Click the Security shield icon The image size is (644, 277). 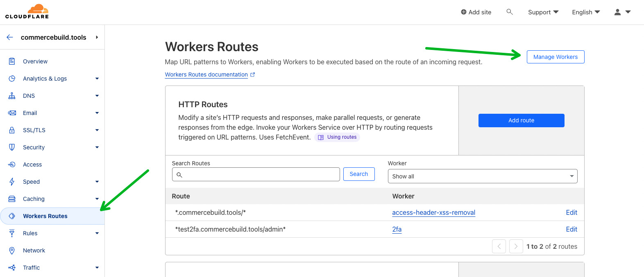[12, 147]
